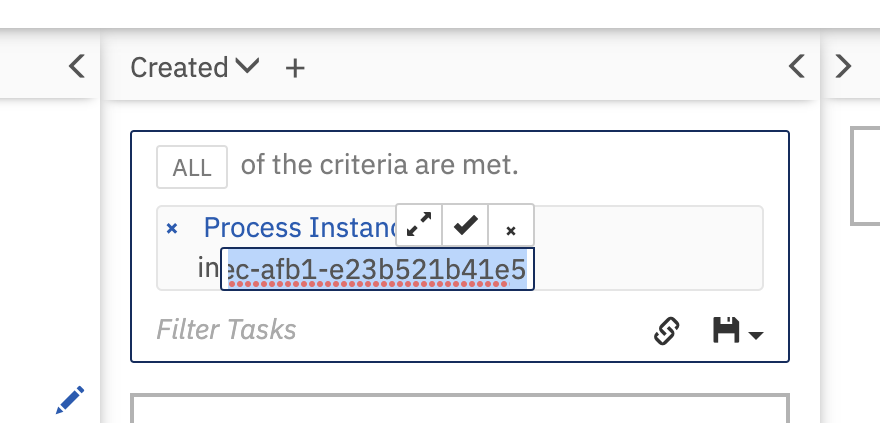Click the plus icon next to Created
Viewport: 880px width, 423px height.
[295, 68]
